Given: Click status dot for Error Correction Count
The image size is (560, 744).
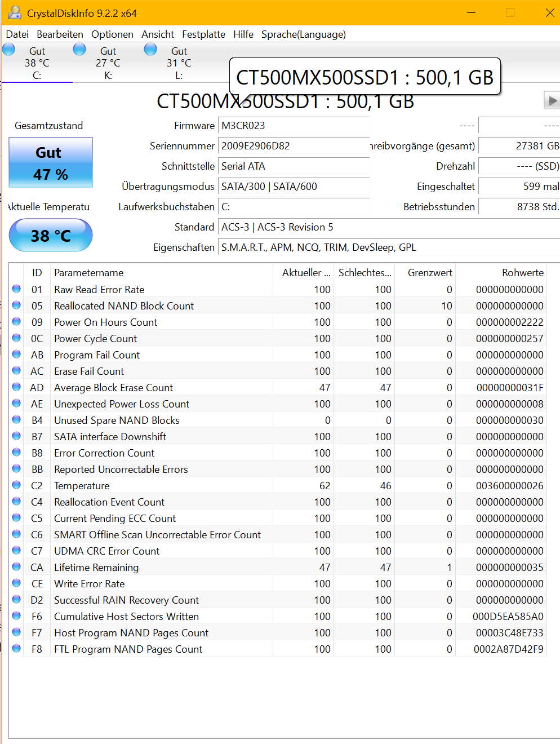Looking at the screenshot, I should coord(16,453).
